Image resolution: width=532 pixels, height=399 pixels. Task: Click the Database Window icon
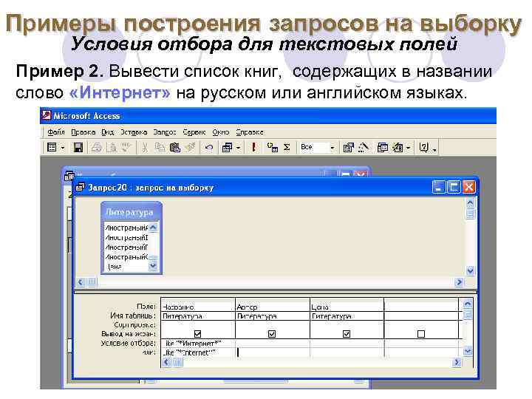click(383, 148)
